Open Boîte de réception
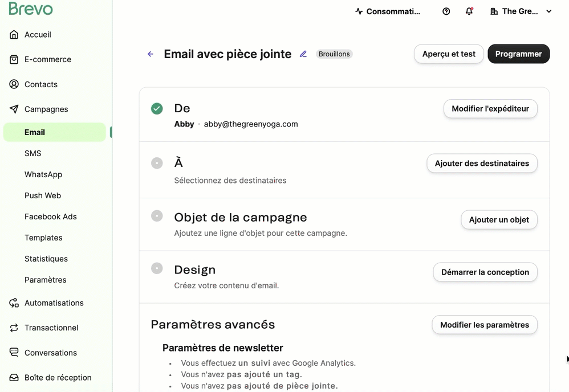This screenshot has width=569, height=392. 58,378
